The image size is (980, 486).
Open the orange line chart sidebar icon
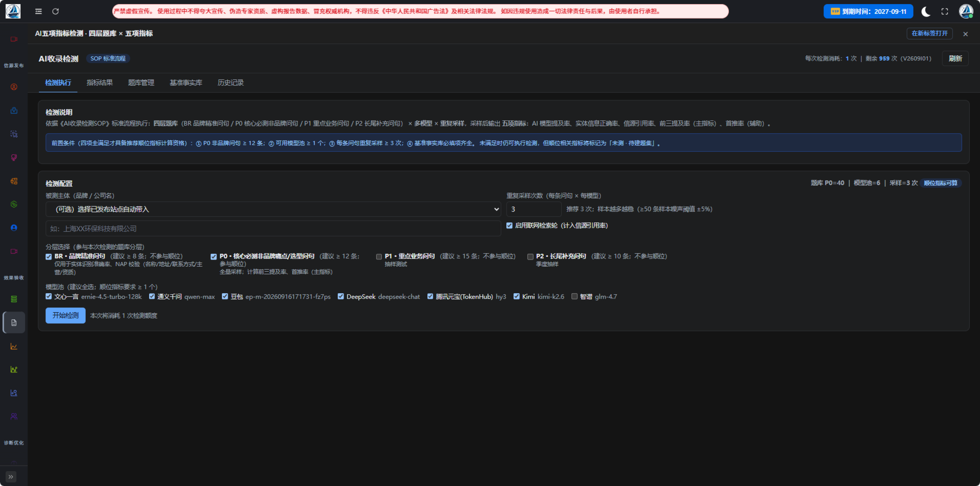click(x=14, y=346)
